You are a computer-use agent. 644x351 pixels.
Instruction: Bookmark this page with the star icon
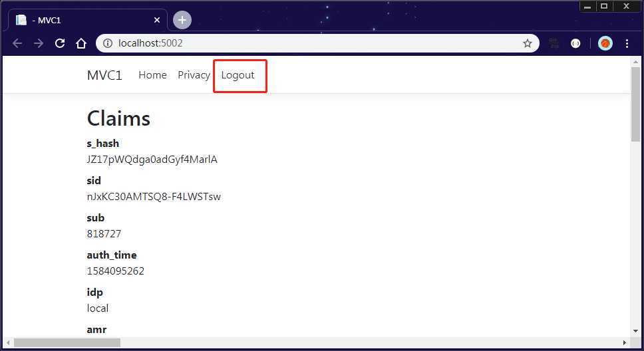[x=528, y=43]
